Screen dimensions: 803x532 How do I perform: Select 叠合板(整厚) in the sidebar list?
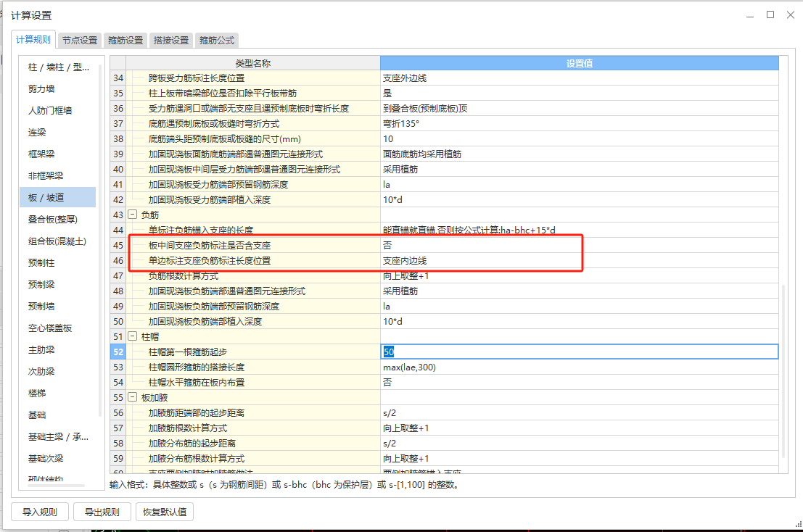click(x=58, y=220)
